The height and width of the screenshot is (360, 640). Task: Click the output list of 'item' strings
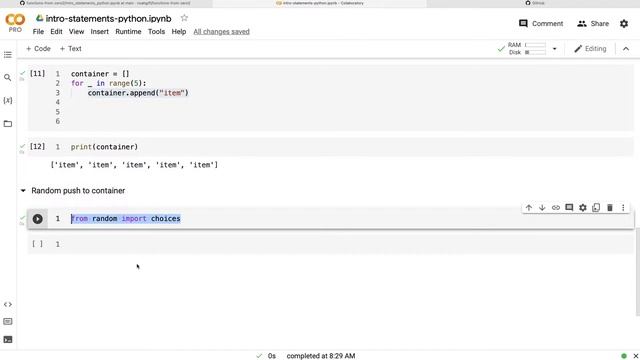click(134, 165)
